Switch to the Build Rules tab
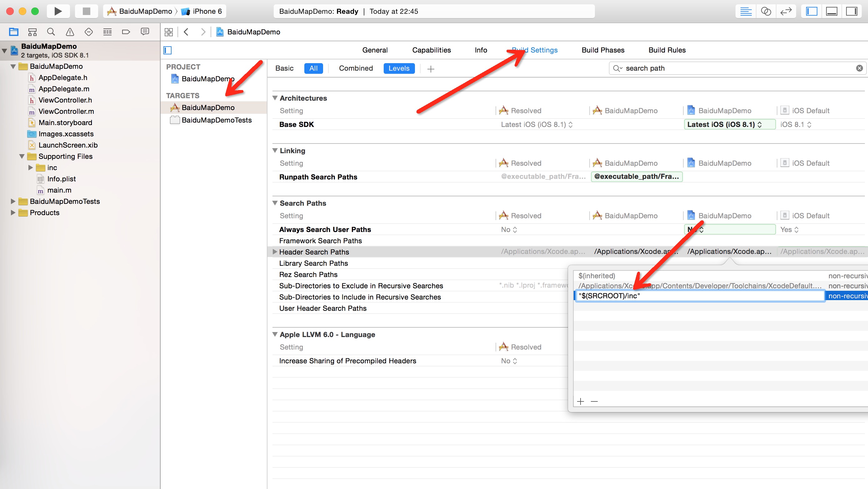The height and width of the screenshot is (489, 868). pos(667,50)
